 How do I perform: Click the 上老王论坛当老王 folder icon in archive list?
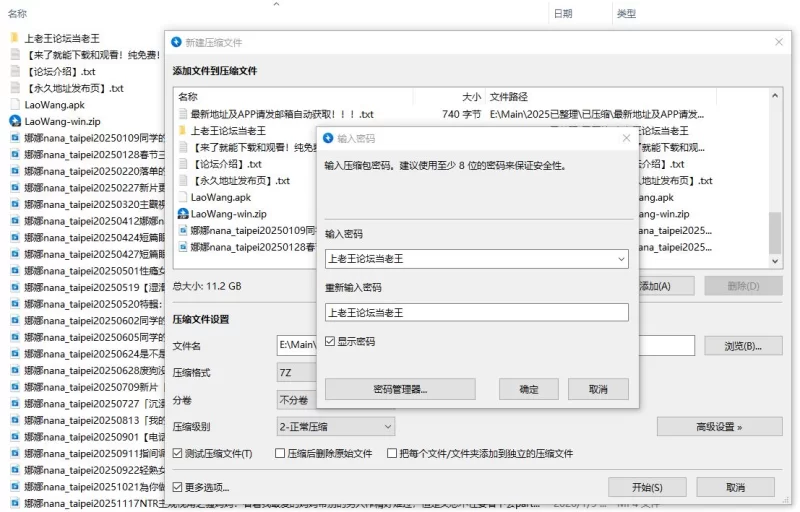(183, 131)
